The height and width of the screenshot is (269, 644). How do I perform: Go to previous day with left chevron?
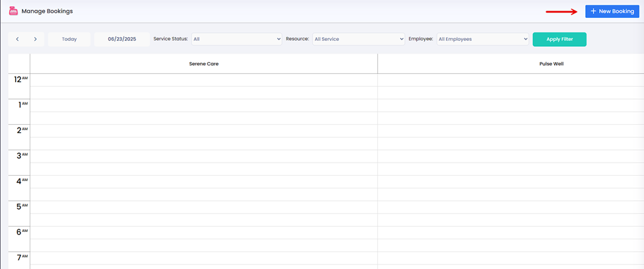click(18, 40)
